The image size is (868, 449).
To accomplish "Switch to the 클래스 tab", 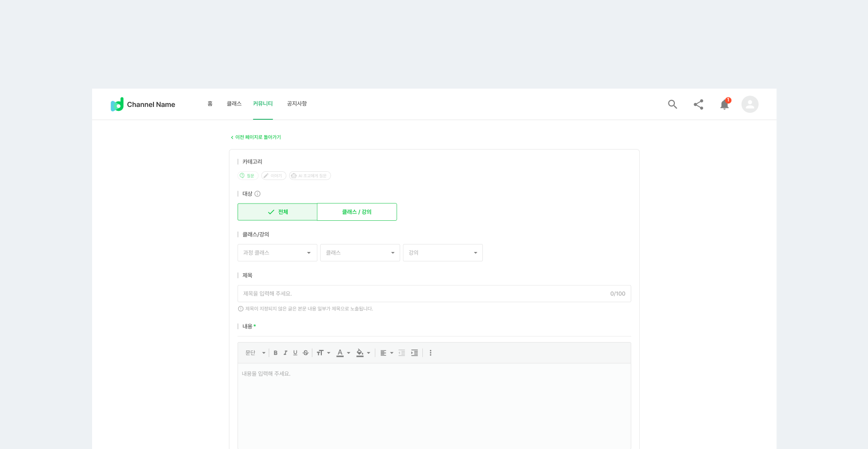I will (x=234, y=104).
